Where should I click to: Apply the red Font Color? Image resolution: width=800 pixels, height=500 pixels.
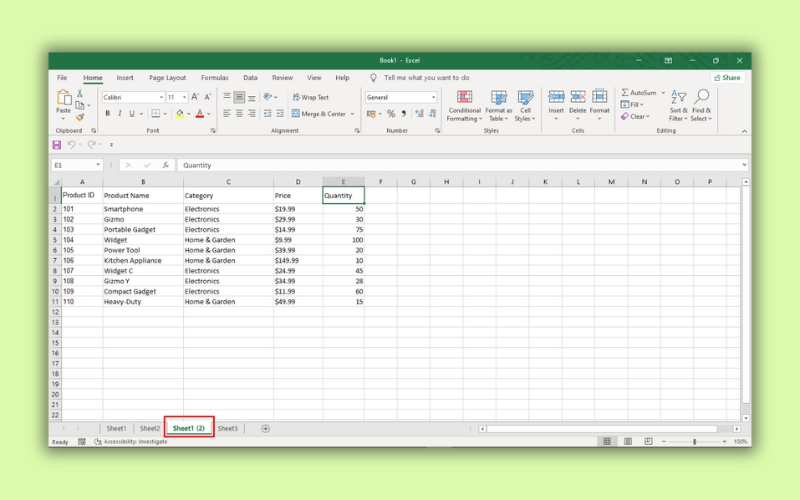pyautogui.click(x=200, y=113)
